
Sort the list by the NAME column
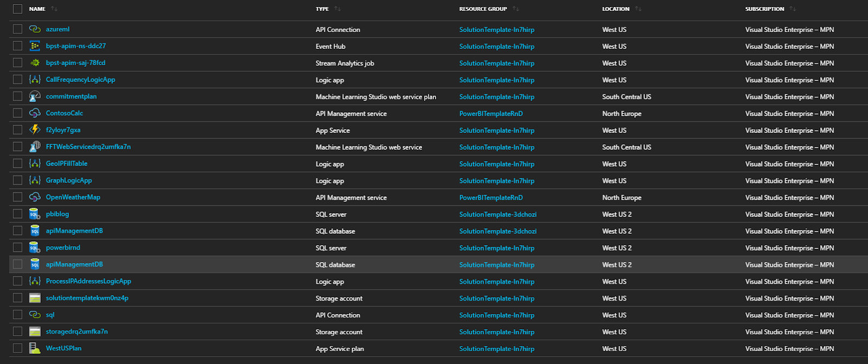tap(54, 9)
